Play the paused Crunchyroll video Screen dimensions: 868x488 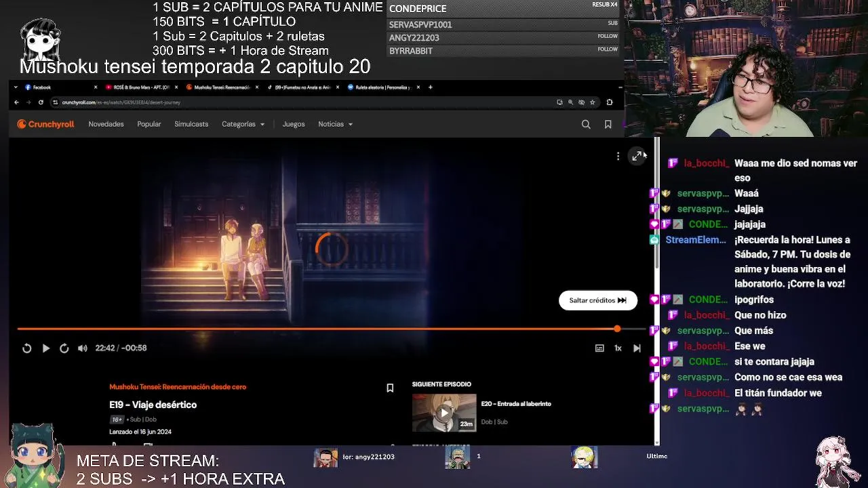pyautogui.click(x=45, y=348)
